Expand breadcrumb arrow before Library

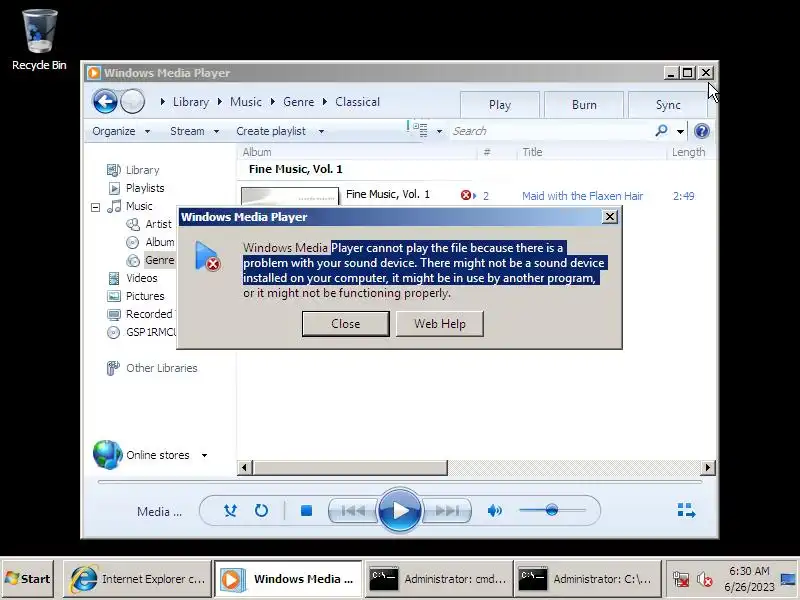click(163, 102)
